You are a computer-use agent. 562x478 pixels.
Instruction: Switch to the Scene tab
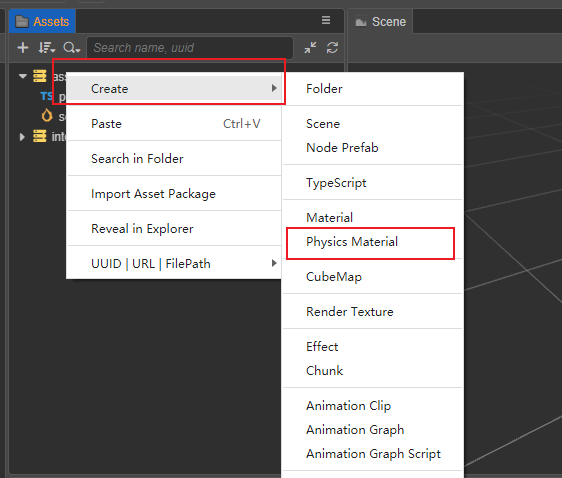click(x=380, y=21)
